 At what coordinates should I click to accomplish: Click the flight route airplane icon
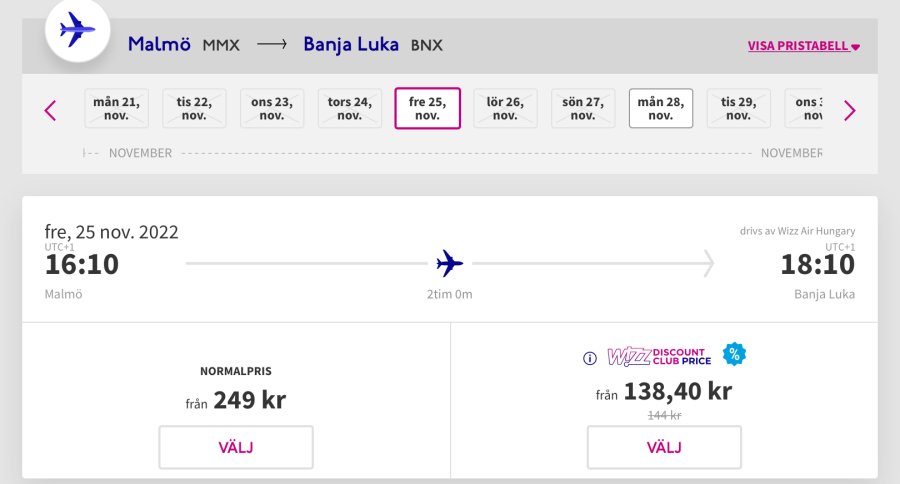click(x=450, y=264)
